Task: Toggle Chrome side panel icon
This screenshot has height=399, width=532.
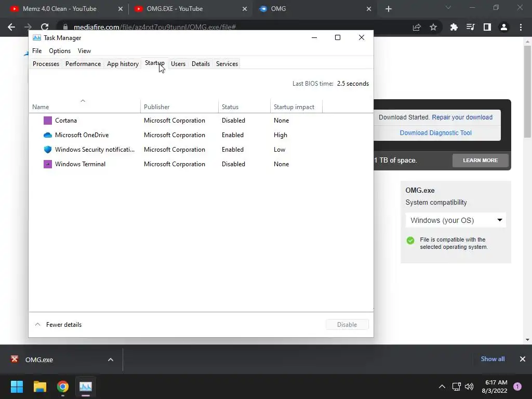Action: tap(487, 27)
